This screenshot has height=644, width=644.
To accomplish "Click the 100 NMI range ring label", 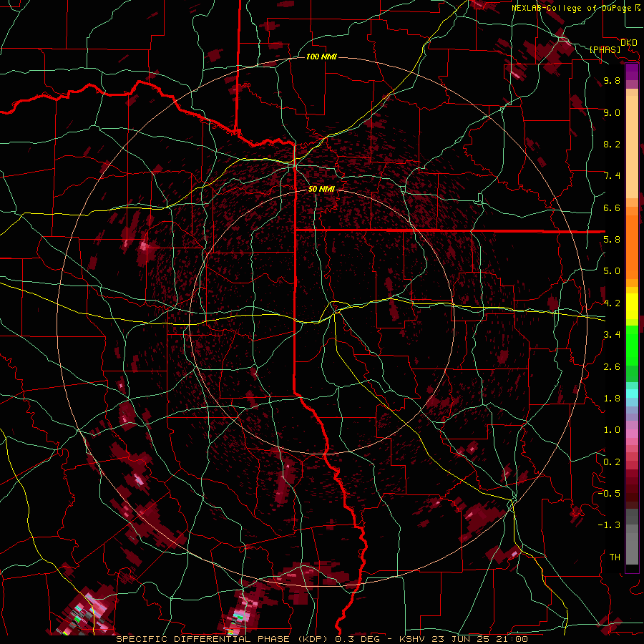I will [x=321, y=57].
